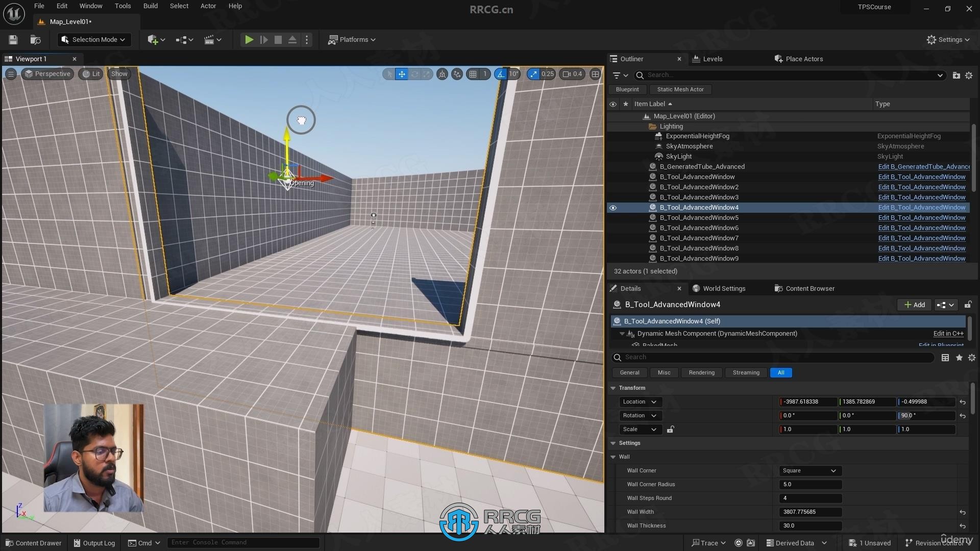Select the viewport select-objects tool

point(390,74)
